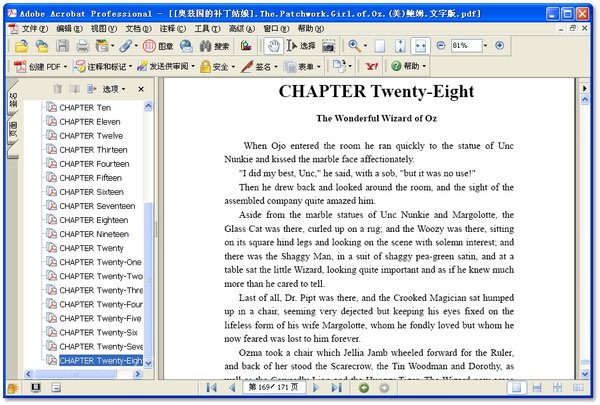This screenshot has height=405, width=600.
Task: Zoom in with the plus button
Action: [499, 46]
